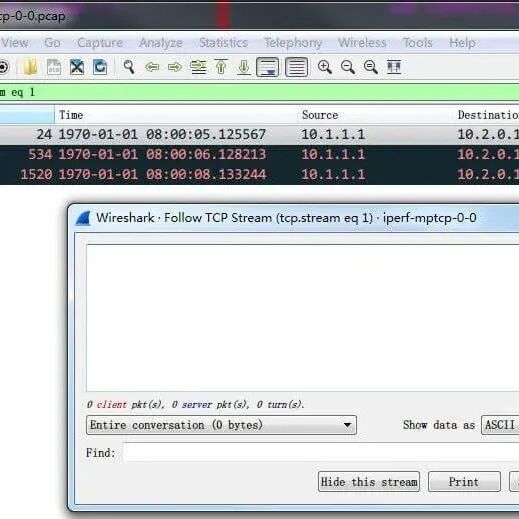Toggle packet colorize rules icon
The width and height of the screenshot is (519, 519).
point(296,67)
